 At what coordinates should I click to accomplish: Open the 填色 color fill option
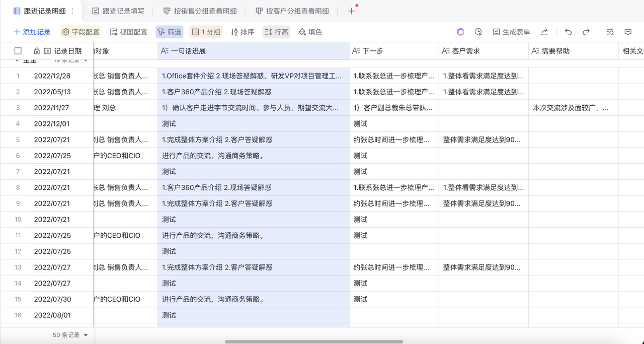(x=310, y=32)
